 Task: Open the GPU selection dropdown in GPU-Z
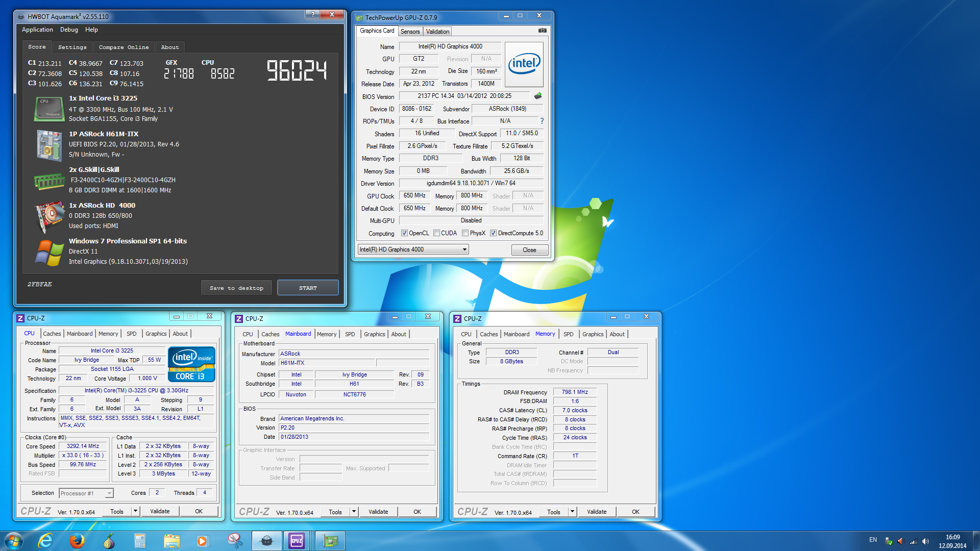click(x=413, y=249)
